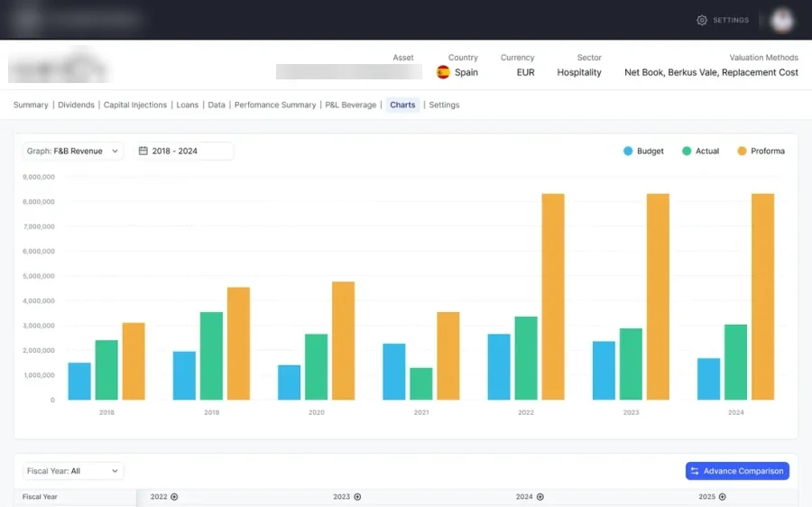Expand fiscal year 2022 plus icon
The image size is (812, 507).
174,497
